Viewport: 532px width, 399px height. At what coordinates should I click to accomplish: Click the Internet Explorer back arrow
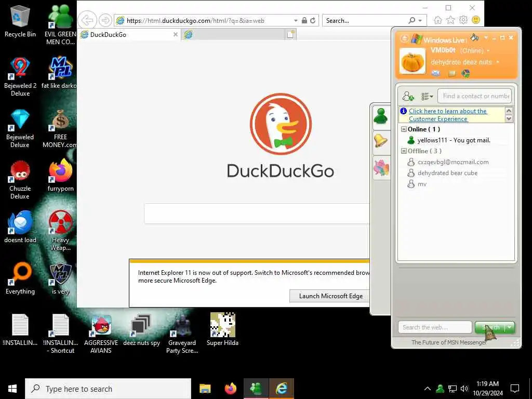coord(87,20)
